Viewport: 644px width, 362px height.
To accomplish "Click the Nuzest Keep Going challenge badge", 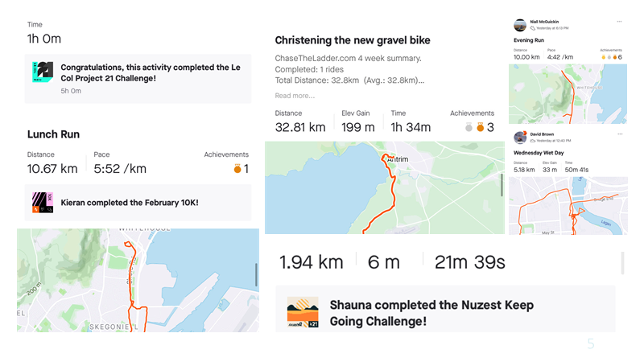I will point(303,312).
